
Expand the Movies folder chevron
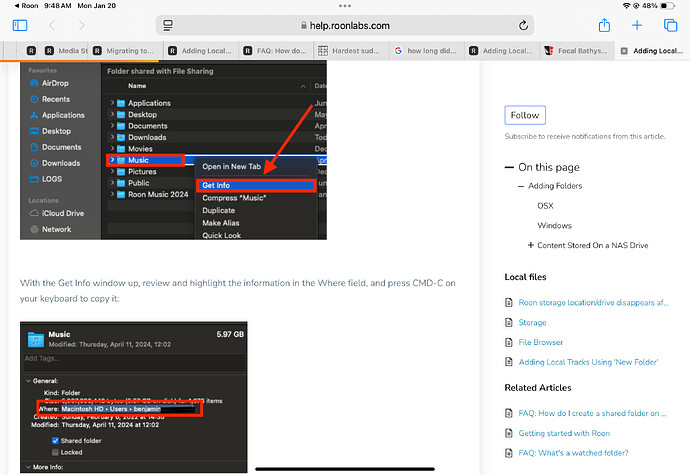pyautogui.click(x=112, y=148)
